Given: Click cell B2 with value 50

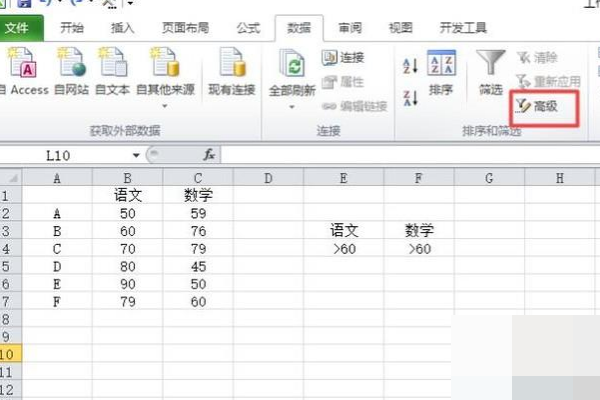Looking at the screenshot, I should point(127,213).
